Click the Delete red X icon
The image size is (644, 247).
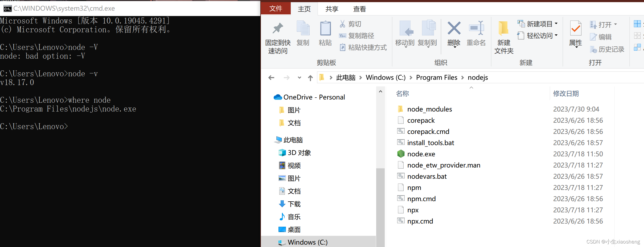pyautogui.click(x=454, y=28)
